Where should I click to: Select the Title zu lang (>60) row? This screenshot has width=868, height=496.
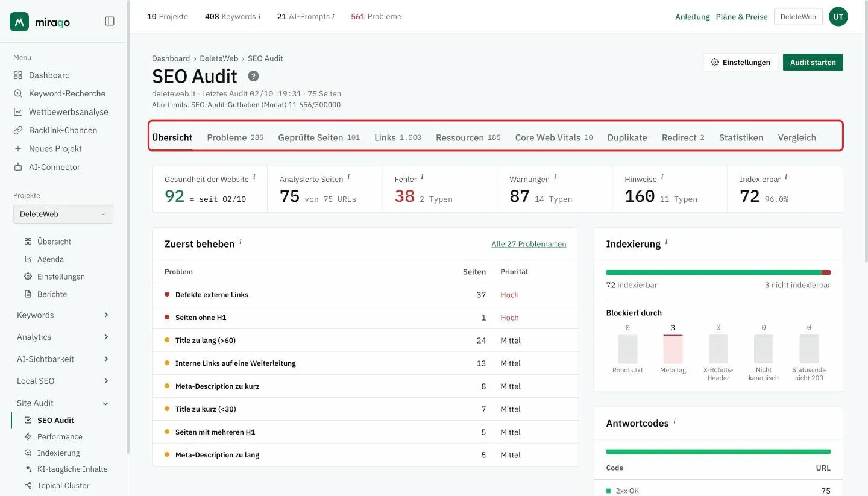(365, 341)
